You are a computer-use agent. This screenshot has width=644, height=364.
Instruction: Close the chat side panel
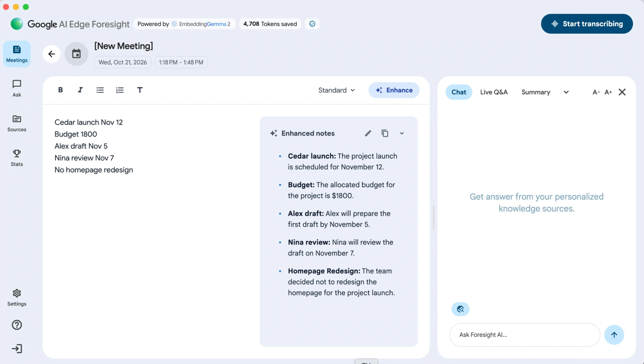(622, 92)
